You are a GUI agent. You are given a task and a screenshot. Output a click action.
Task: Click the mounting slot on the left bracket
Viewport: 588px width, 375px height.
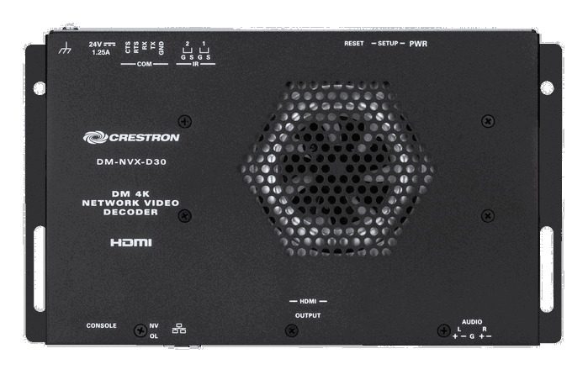click(40, 269)
